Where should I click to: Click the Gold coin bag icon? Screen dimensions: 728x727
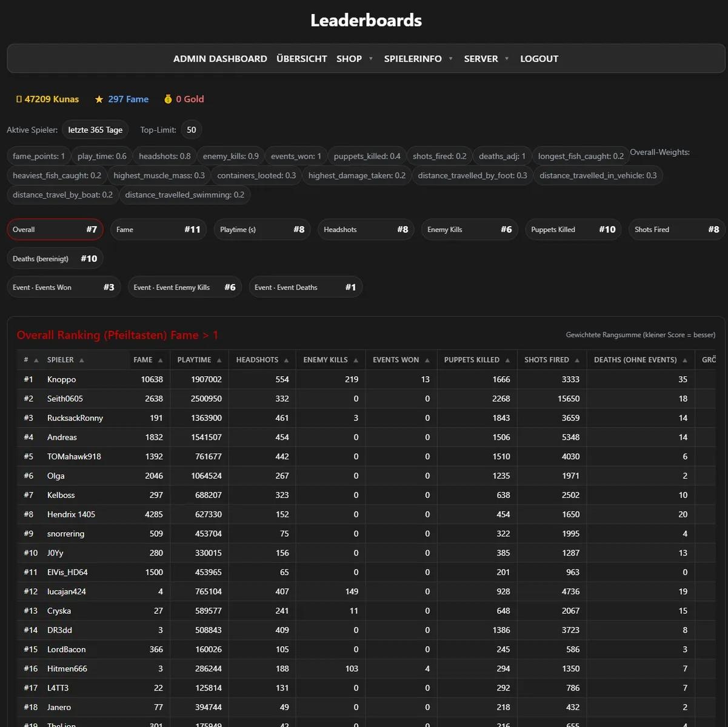tap(169, 99)
